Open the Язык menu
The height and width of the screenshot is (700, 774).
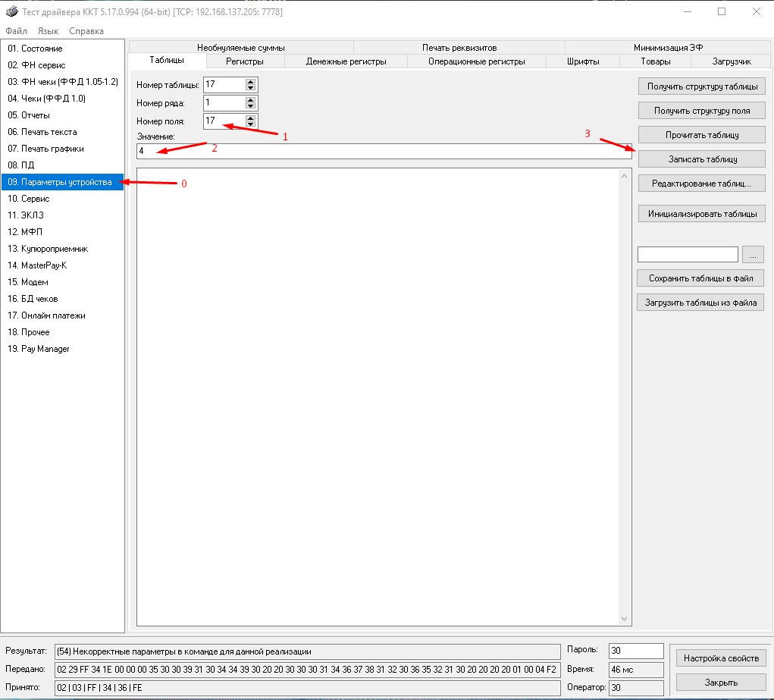click(48, 30)
